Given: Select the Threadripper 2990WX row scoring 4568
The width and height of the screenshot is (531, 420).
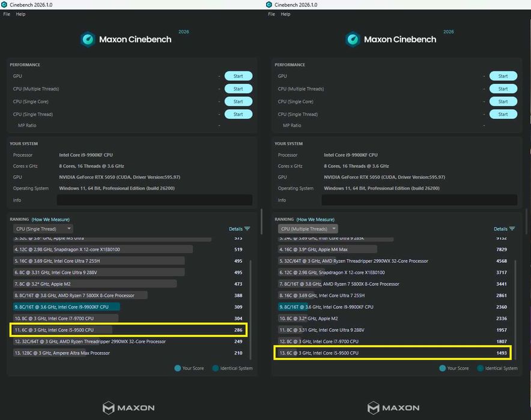Looking at the screenshot, I should [x=394, y=261].
